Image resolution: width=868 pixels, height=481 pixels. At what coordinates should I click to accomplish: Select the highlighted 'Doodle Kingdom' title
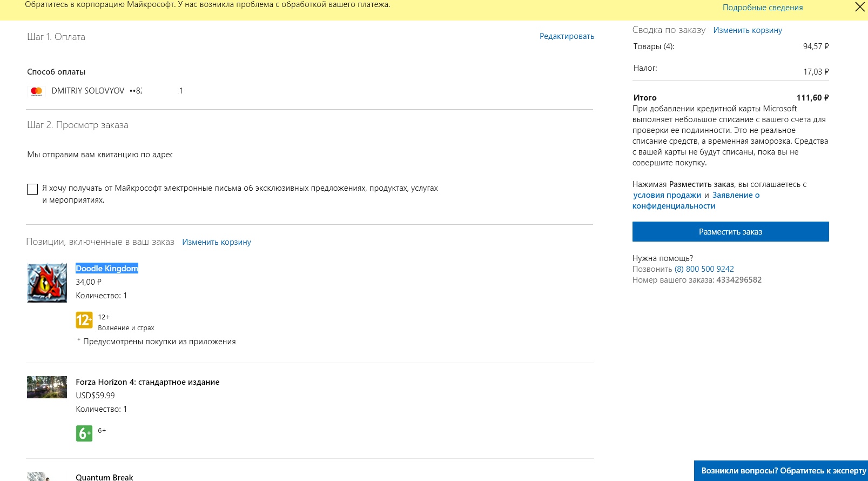coord(107,269)
